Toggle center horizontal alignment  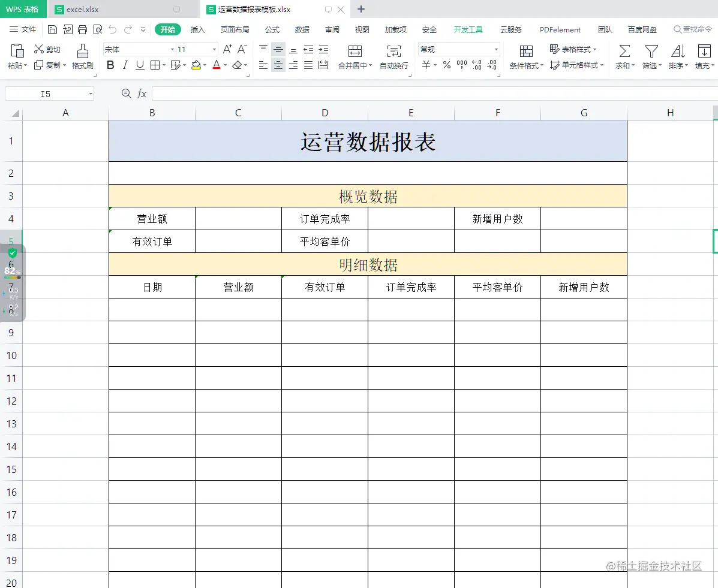click(x=278, y=65)
